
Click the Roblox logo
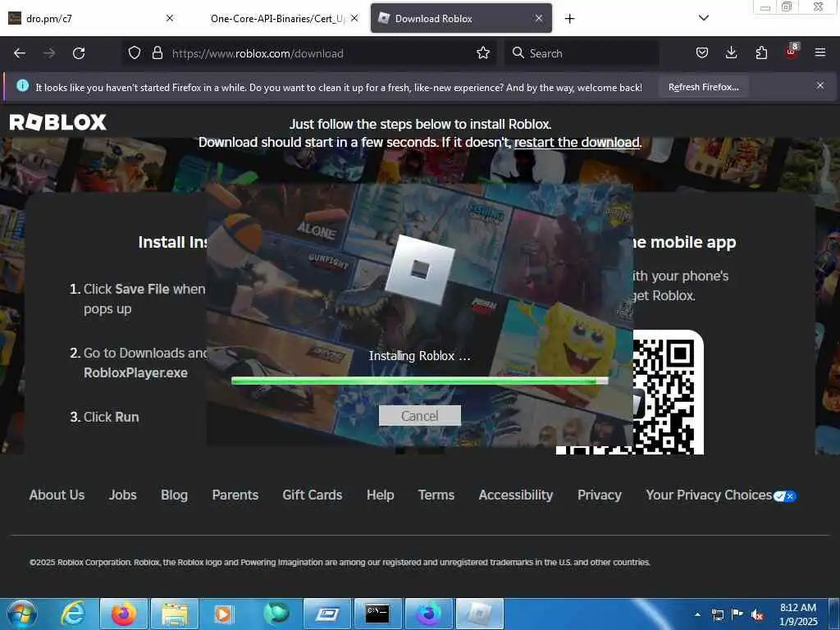58,122
